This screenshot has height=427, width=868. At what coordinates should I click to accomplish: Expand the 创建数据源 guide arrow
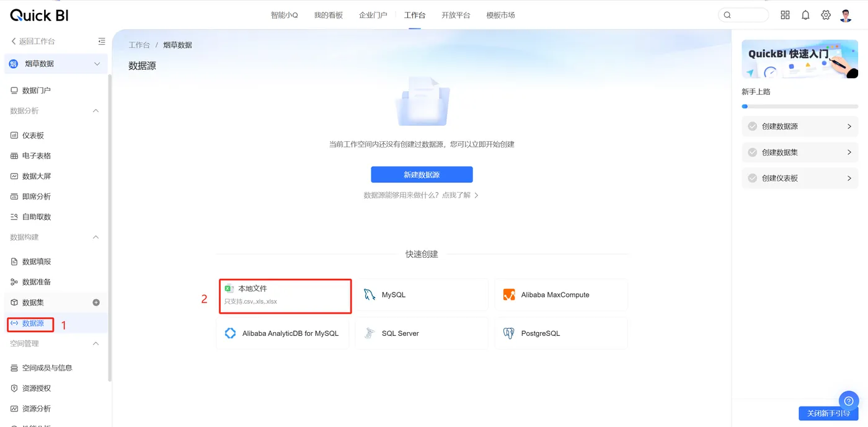(849, 126)
